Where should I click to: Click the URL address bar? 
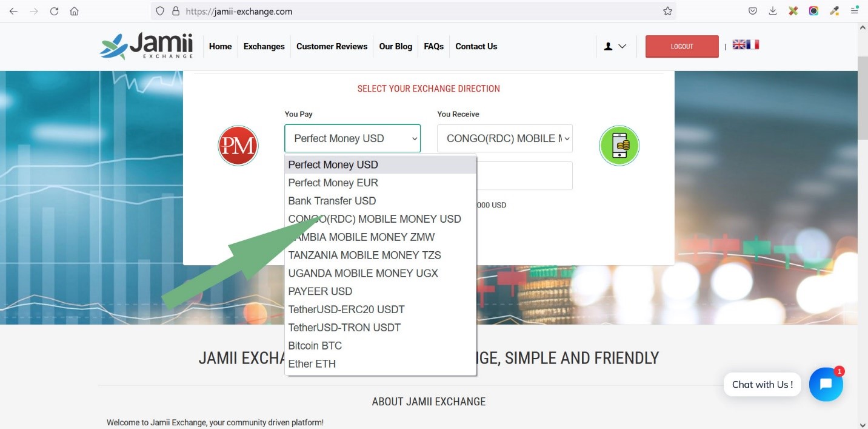point(413,11)
